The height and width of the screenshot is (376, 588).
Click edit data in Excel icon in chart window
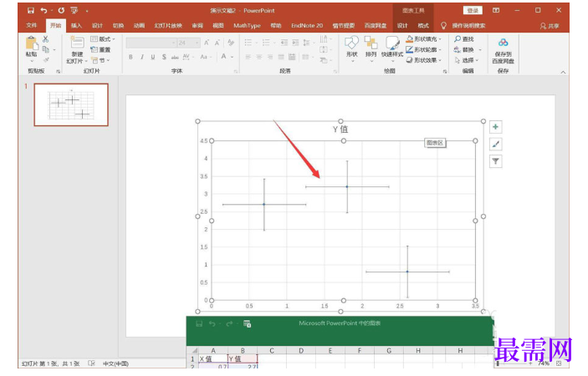tap(247, 323)
